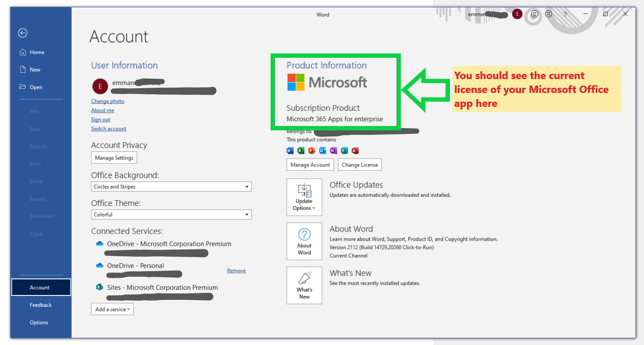
Task: Click the Change photo link
Action: pos(107,101)
